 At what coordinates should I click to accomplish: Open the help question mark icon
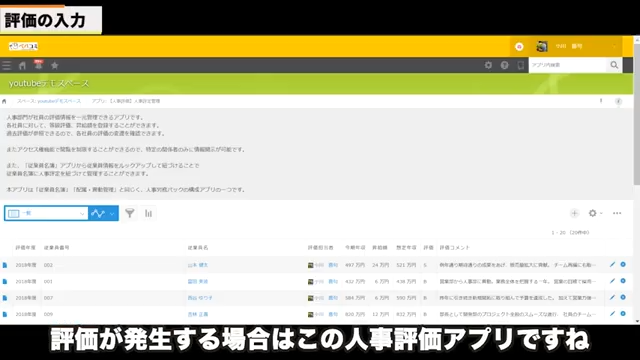(x=504, y=65)
